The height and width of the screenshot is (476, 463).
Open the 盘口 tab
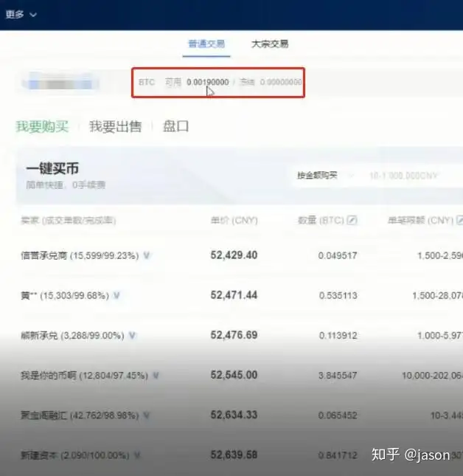click(x=176, y=126)
